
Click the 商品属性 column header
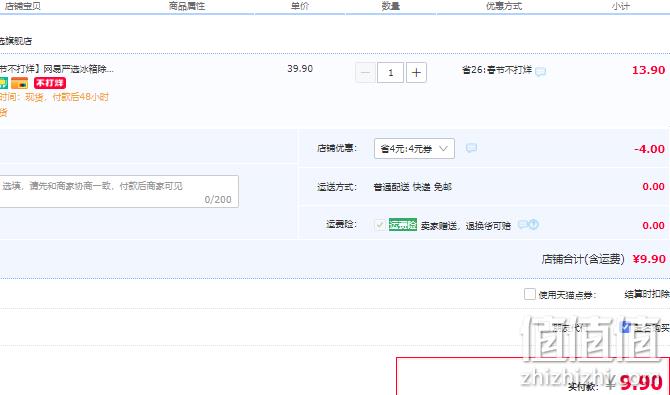click(187, 6)
